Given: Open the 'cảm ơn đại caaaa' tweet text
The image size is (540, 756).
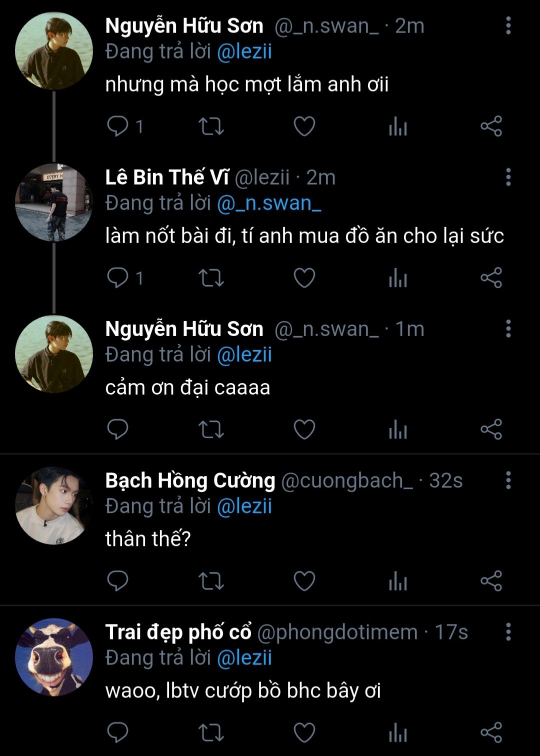Looking at the screenshot, I should [x=187, y=388].
